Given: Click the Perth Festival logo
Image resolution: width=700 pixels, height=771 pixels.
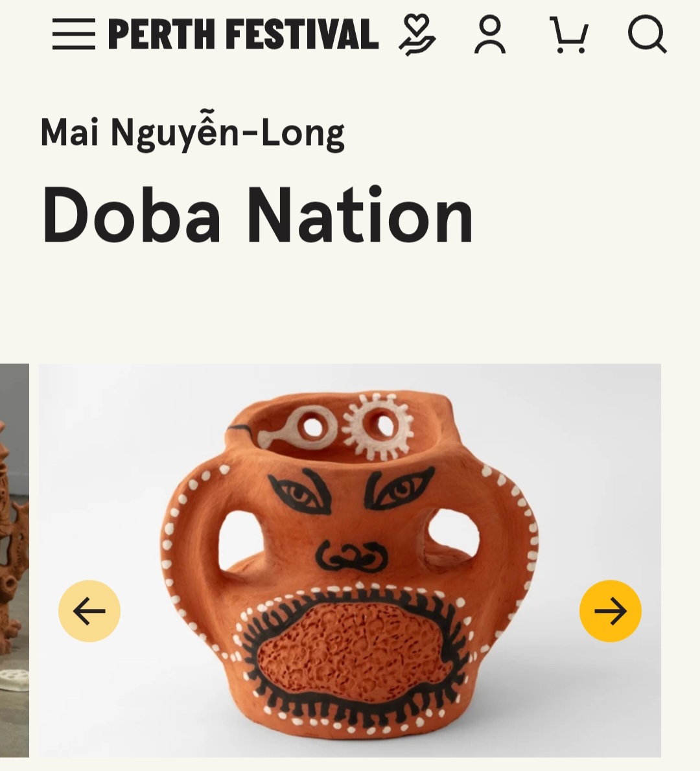Looking at the screenshot, I should tap(244, 34).
